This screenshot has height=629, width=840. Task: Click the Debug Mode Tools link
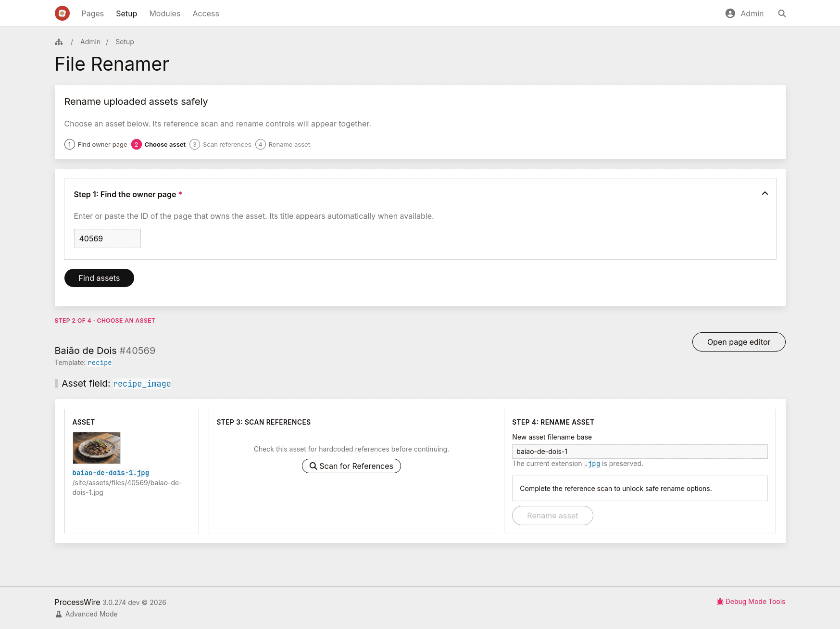tap(751, 602)
